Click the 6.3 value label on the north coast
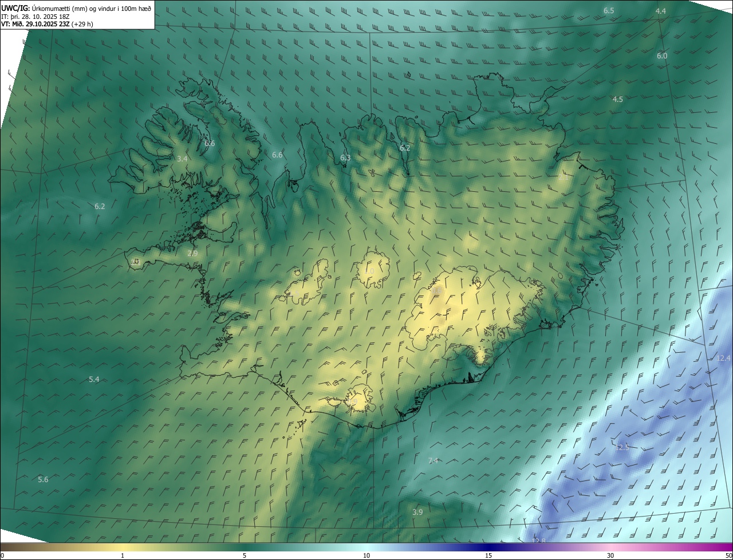This screenshot has height=560, width=733. pos(345,157)
